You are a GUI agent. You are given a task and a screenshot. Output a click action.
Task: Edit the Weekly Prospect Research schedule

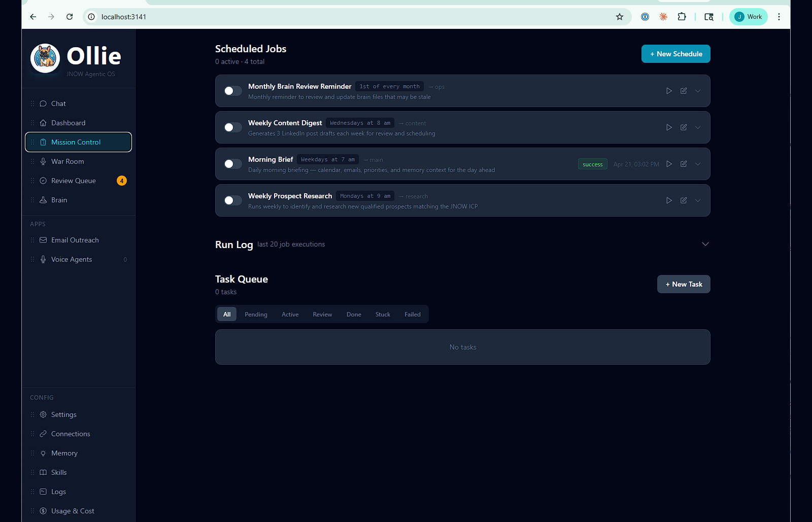(684, 200)
